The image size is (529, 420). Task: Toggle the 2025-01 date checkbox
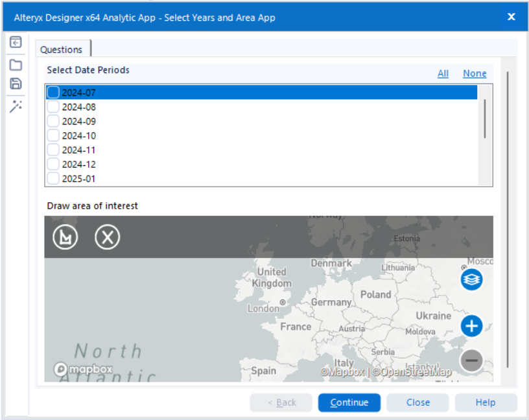[x=53, y=178]
